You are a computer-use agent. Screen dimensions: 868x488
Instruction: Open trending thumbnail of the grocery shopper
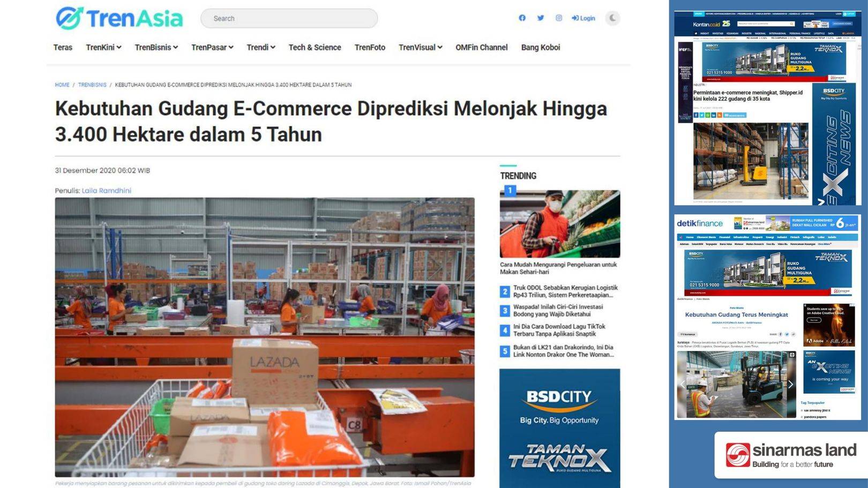click(560, 224)
